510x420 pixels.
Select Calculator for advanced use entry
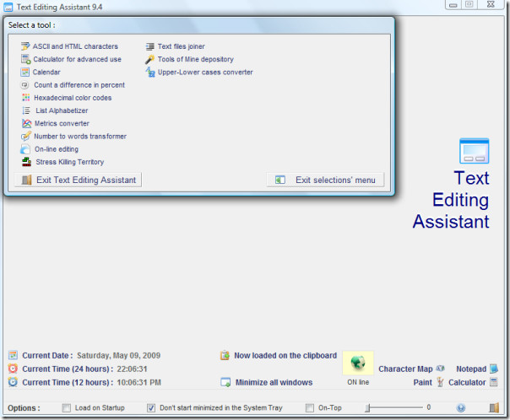pos(78,59)
